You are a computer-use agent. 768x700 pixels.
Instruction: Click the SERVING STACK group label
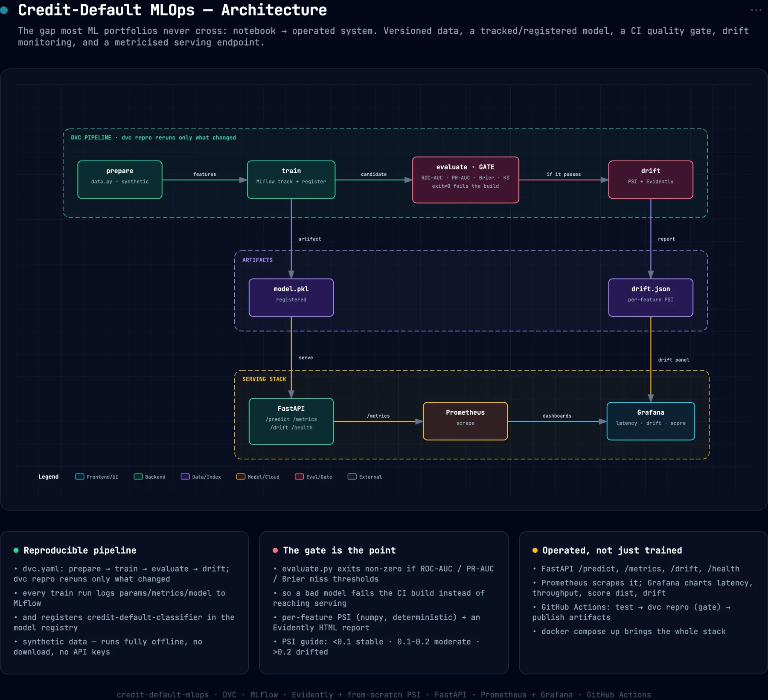point(264,379)
